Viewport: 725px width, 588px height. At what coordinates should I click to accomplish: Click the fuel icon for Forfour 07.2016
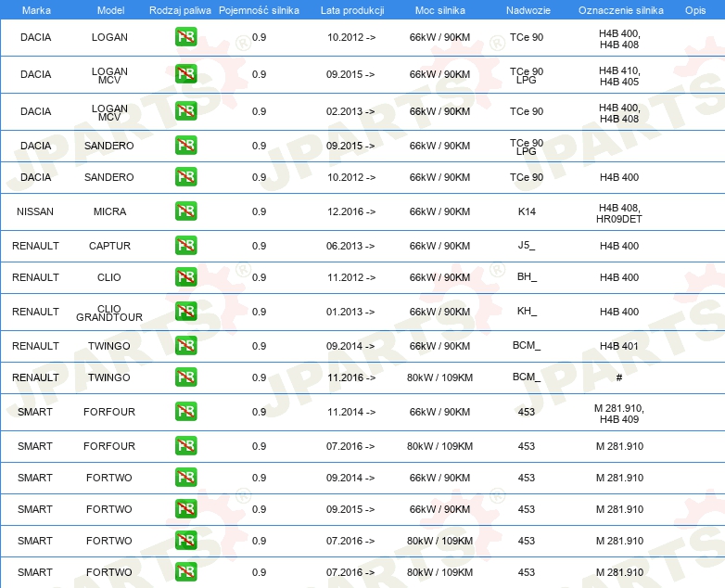[185, 445]
